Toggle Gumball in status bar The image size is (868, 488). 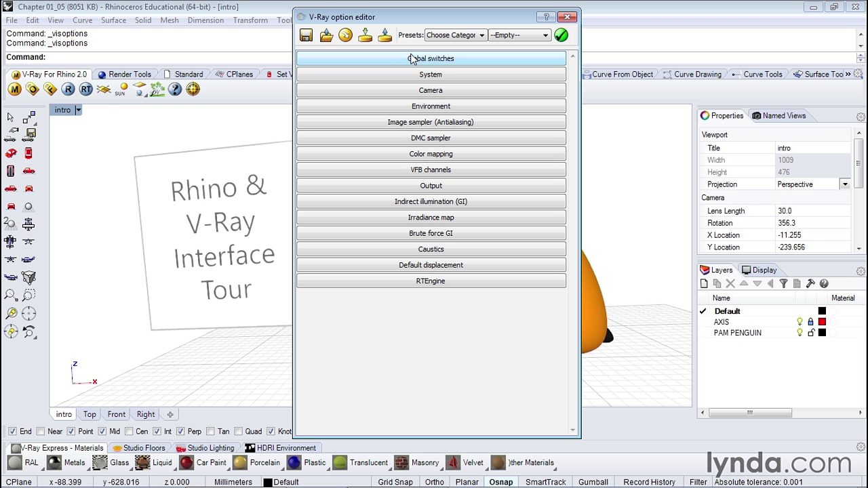click(593, 482)
